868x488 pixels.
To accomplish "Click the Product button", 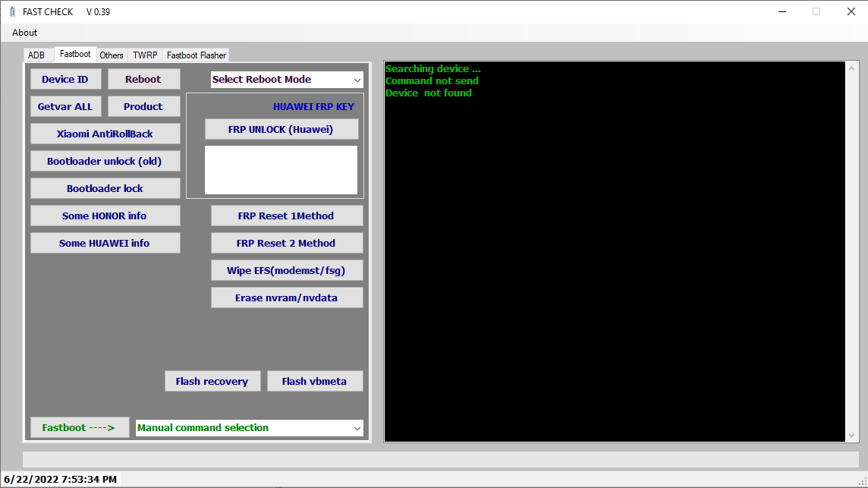I will click(x=143, y=106).
